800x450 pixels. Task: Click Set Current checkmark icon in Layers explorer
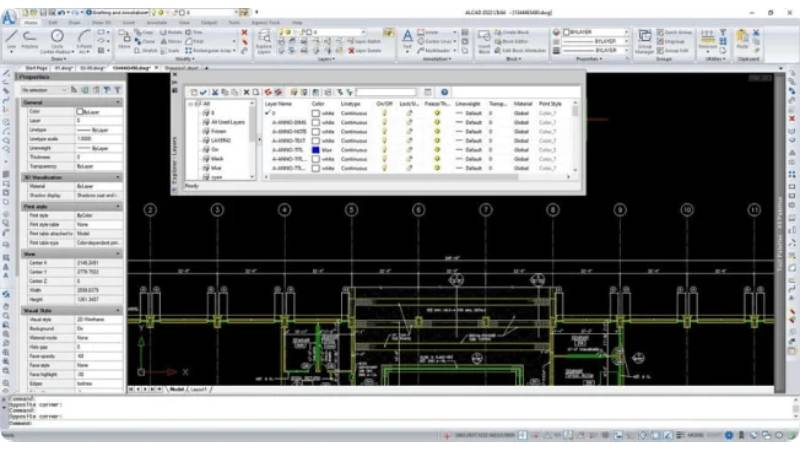coord(204,92)
